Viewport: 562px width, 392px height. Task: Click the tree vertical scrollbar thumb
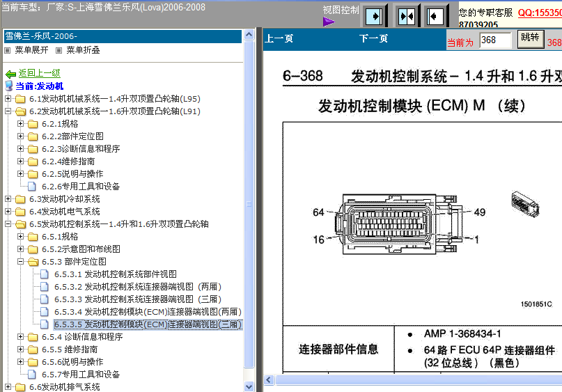pyautogui.click(x=249, y=204)
